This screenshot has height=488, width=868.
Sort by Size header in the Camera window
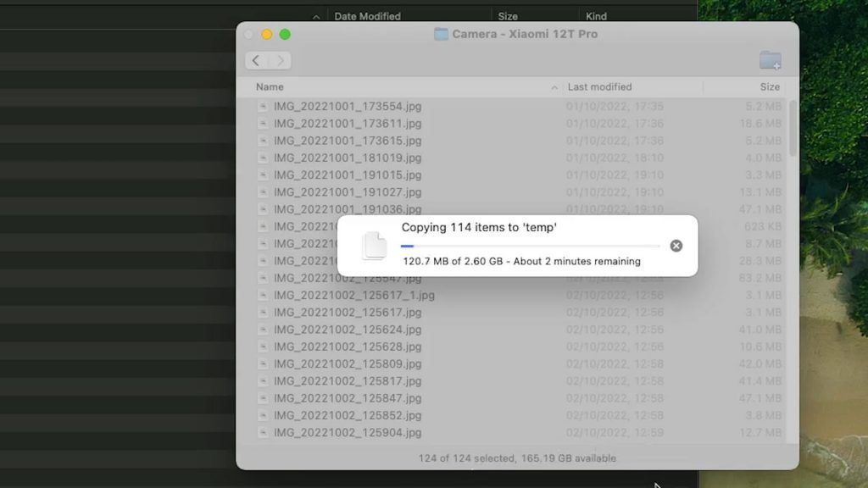(x=770, y=87)
